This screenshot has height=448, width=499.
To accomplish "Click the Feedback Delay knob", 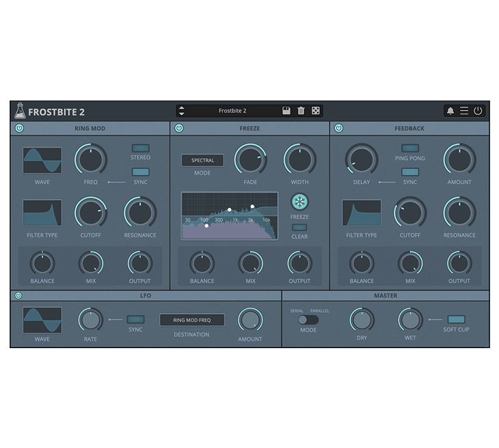I will (x=362, y=159).
